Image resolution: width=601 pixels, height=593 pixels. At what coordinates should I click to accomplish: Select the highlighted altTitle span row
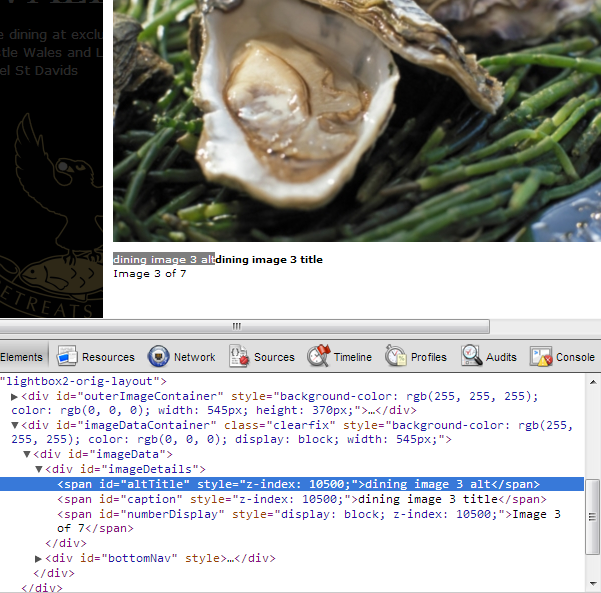300,484
